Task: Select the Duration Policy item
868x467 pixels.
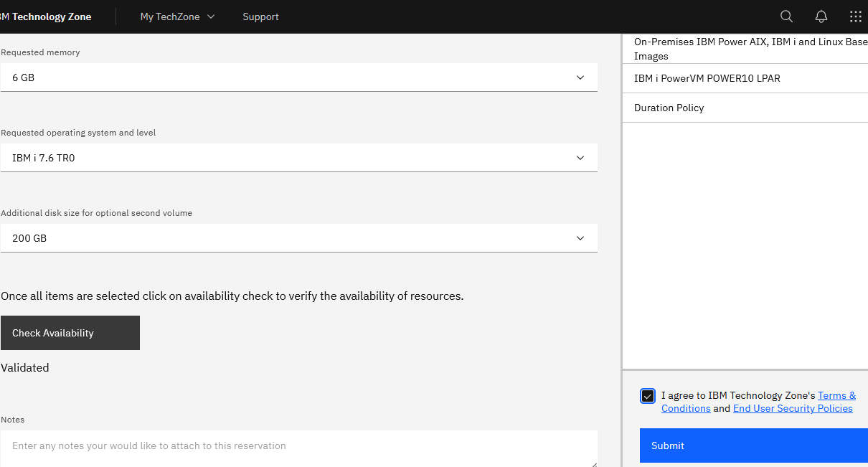Action: click(669, 108)
